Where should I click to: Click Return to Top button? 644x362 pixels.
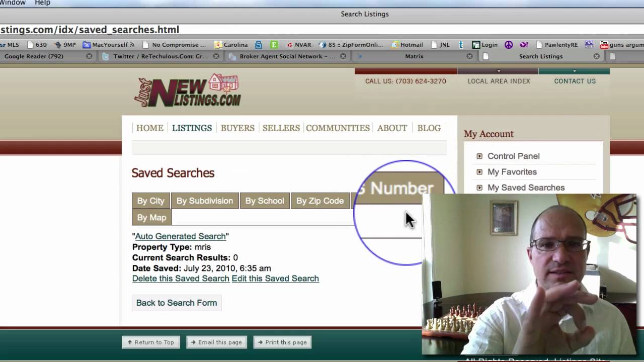point(151,342)
